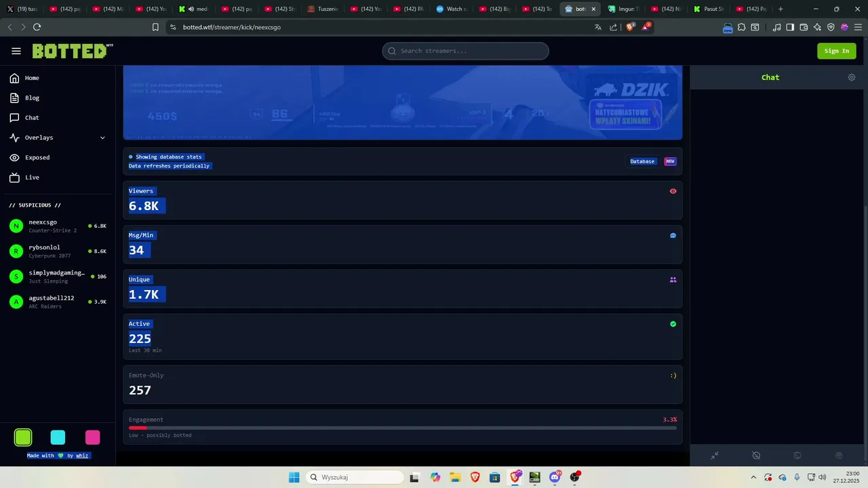Open the Brave VPN shield icon
Viewport: 868px width, 488px height.
coord(831,27)
